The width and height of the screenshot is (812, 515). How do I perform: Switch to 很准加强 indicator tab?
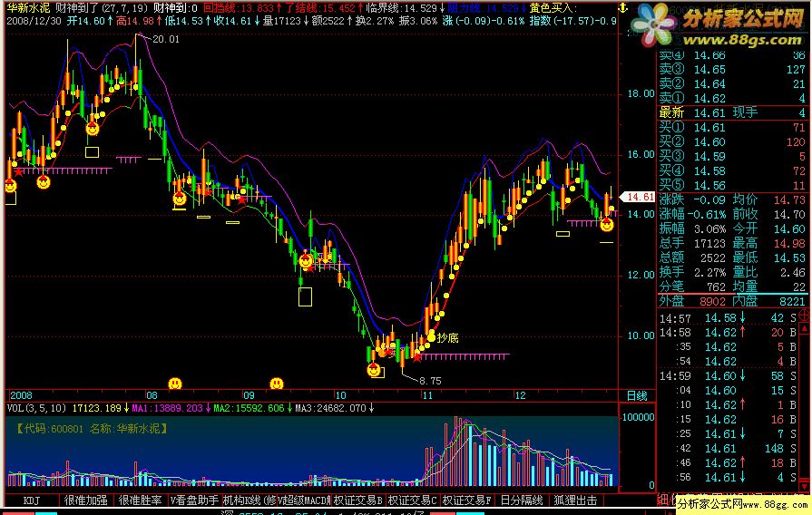coord(85,500)
